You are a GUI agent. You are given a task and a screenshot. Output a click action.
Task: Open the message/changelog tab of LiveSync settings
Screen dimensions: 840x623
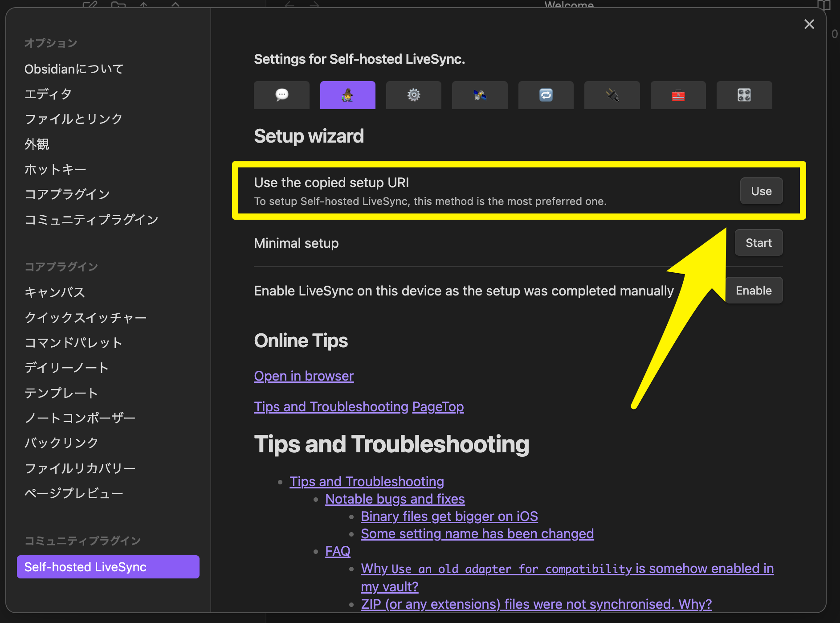[x=281, y=95]
